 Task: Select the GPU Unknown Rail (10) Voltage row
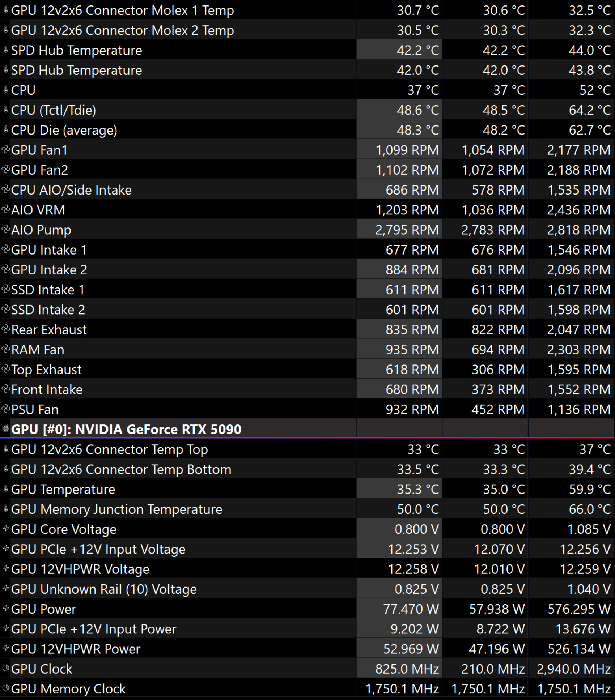tap(307, 589)
